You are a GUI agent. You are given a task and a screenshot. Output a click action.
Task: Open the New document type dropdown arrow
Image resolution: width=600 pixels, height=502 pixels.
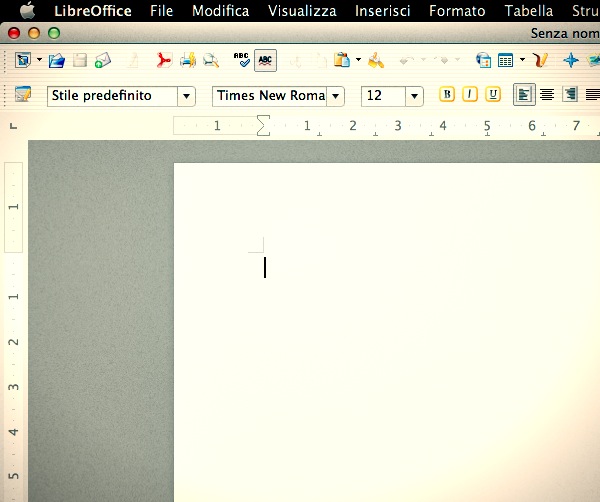tap(39, 60)
